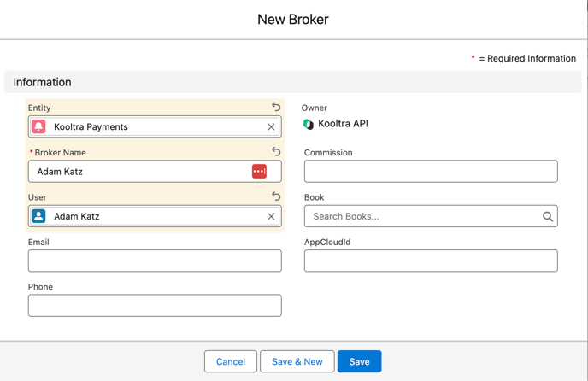Cancel the New Broker form

pyautogui.click(x=231, y=361)
